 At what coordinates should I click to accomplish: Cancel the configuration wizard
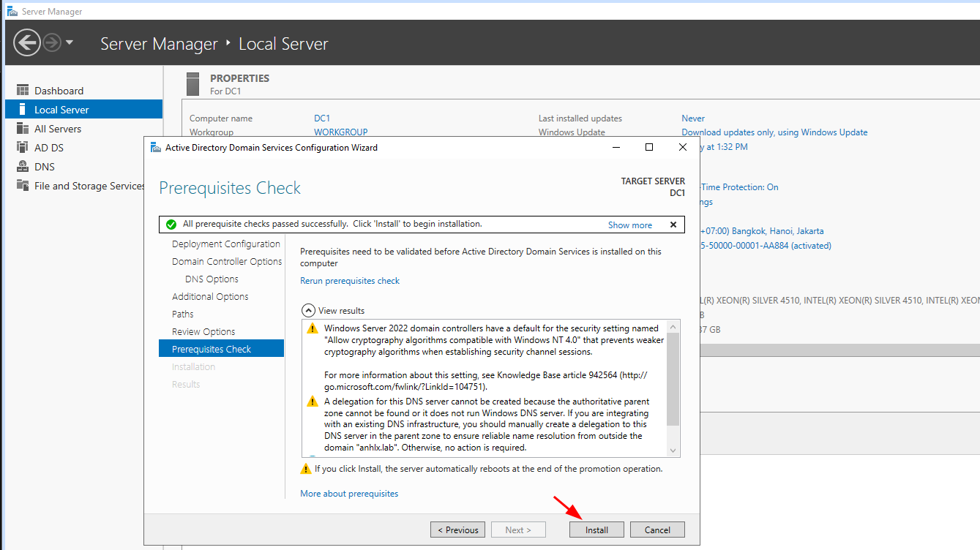click(657, 530)
